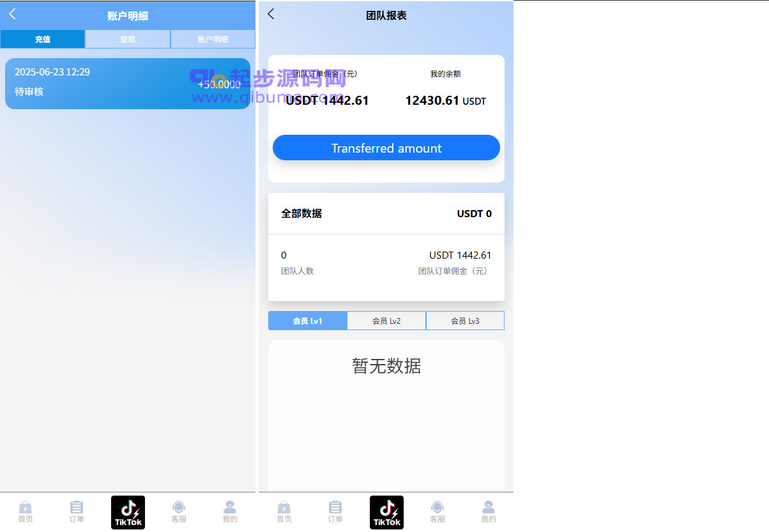Screen dimensions: 769x532
Task: Go back from the 团队报表 screen
Action: point(271,14)
